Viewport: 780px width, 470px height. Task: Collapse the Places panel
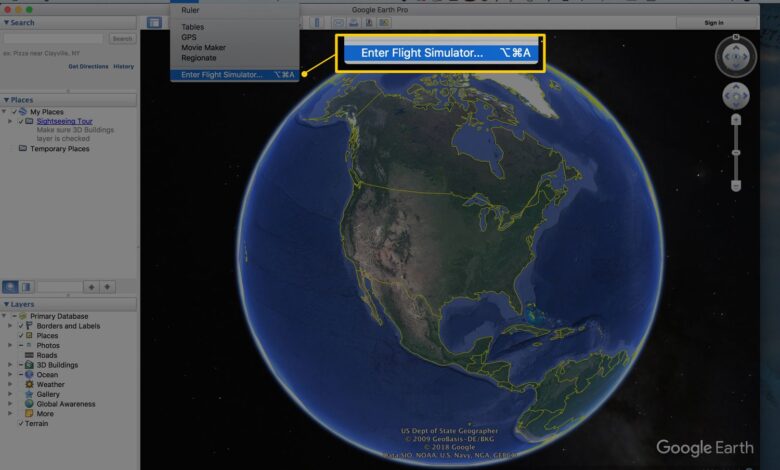(x=6, y=99)
